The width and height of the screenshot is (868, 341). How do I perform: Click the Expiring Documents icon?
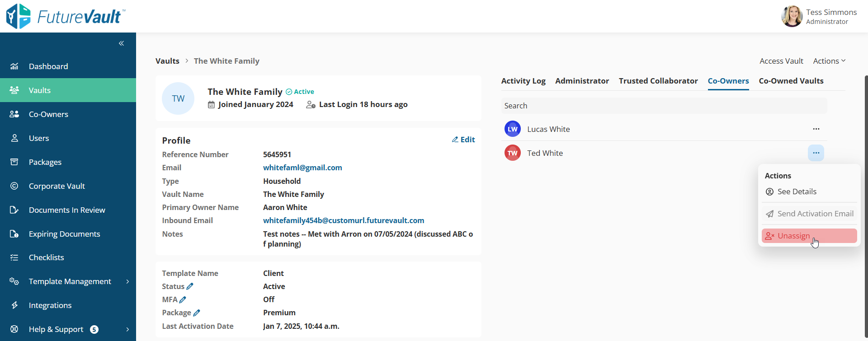[14, 234]
